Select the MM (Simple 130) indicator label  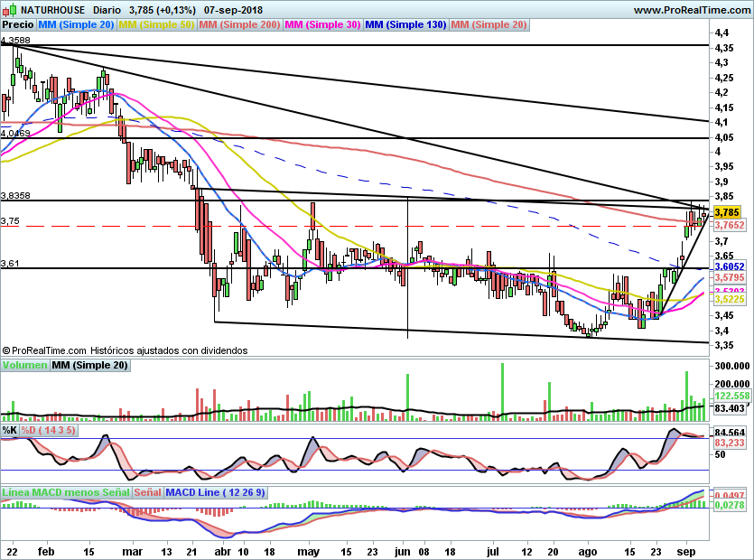pyautogui.click(x=405, y=25)
